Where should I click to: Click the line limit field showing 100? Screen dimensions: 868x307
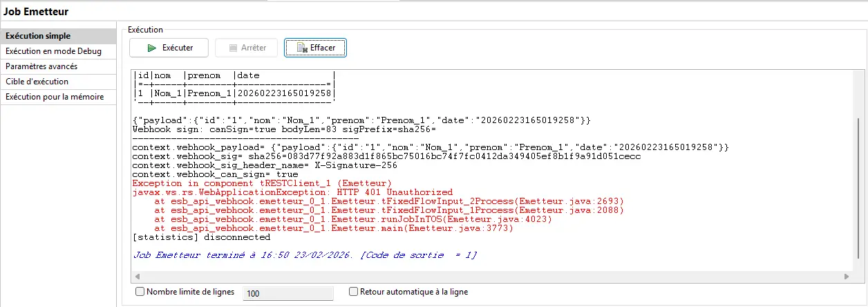tap(288, 293)
